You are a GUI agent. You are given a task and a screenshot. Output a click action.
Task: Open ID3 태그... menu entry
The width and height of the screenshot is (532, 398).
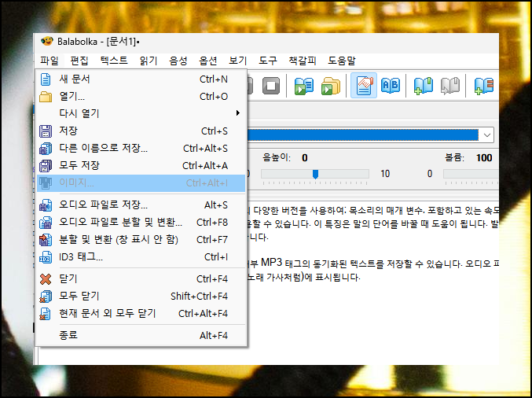click(x=141, y=257)
